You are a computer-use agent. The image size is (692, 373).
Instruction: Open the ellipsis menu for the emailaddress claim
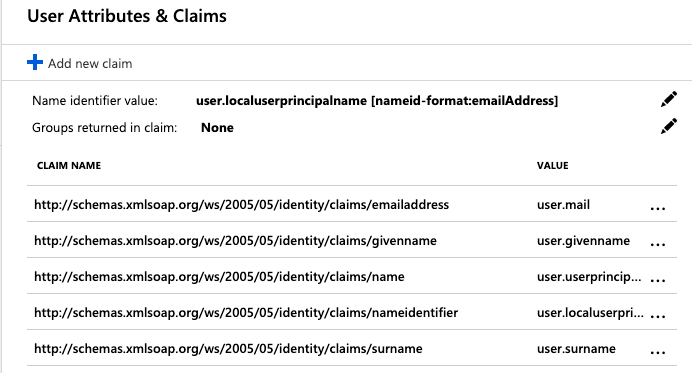[x=658, y=208]
